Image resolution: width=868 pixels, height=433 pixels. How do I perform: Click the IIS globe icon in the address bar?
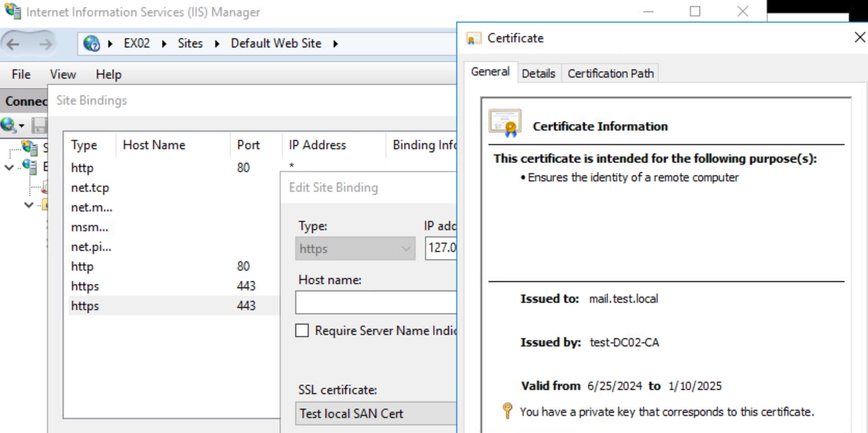(91, 43)
